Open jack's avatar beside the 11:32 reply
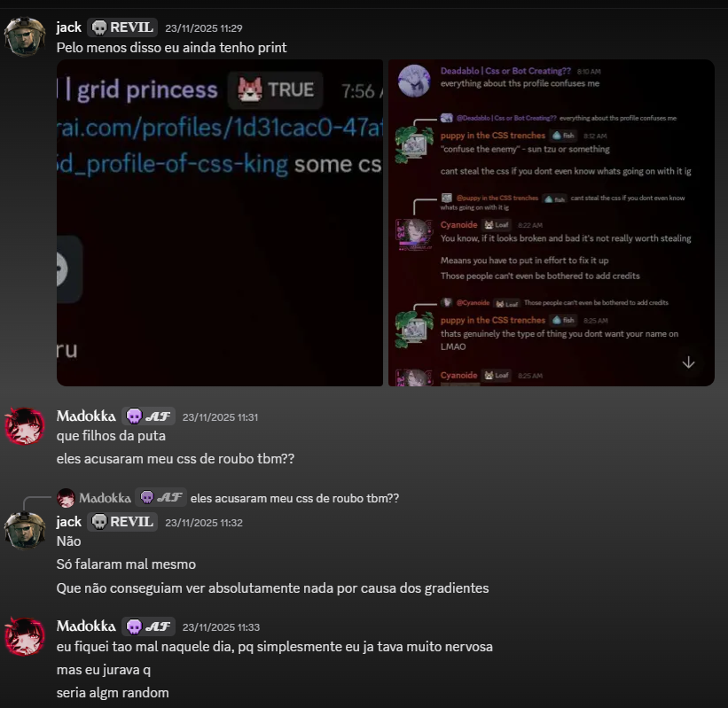728x708 pixels. (x=25, y=531)
